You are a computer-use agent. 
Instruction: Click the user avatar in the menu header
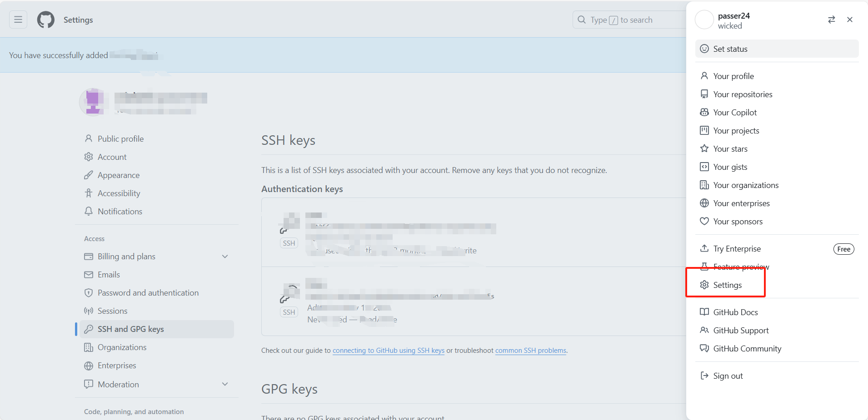click(x=704, y=20)
